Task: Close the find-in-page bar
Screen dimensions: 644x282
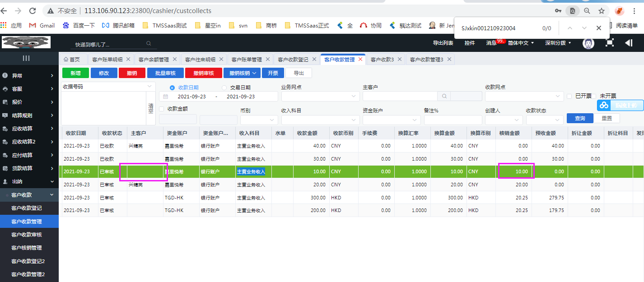Action: point(599,28)
